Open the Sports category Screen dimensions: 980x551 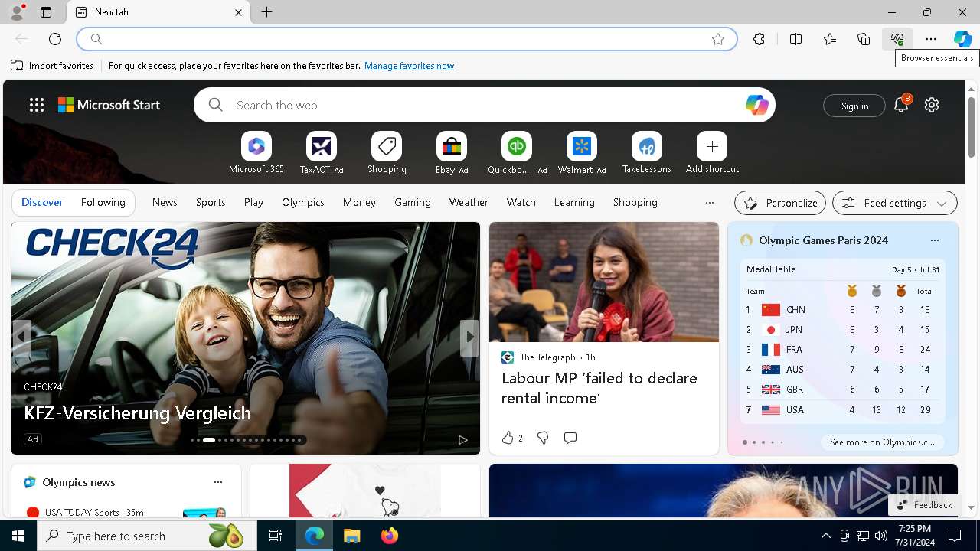point(211,202)
